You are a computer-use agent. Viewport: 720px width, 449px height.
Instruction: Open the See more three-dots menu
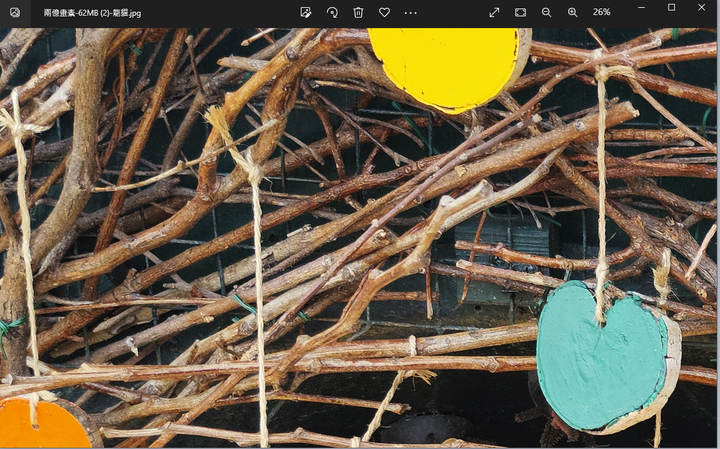coord(411,13)
